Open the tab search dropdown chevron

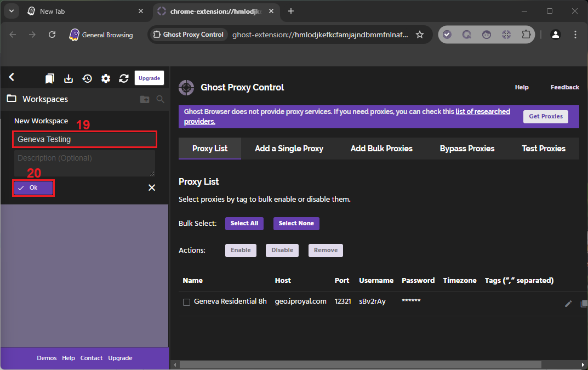[x=12, y=12]
